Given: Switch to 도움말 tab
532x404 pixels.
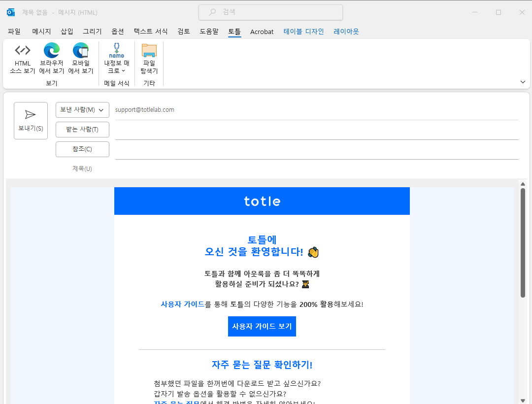Looking at the screenshot, I should (x=209, y=32).
